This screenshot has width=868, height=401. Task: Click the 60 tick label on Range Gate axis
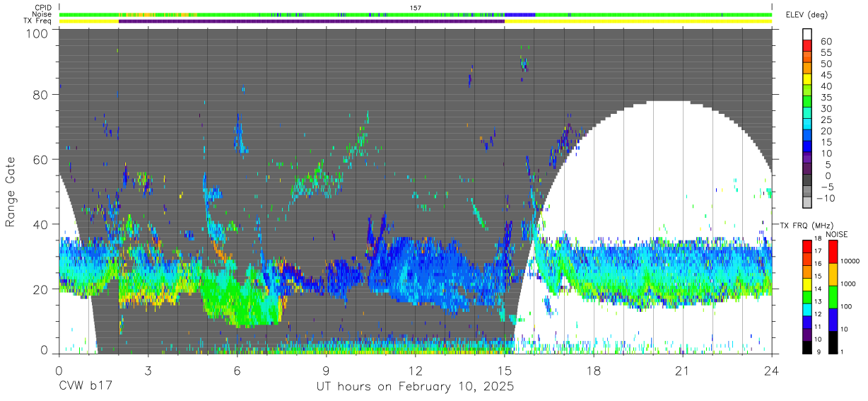pos(40,159)
